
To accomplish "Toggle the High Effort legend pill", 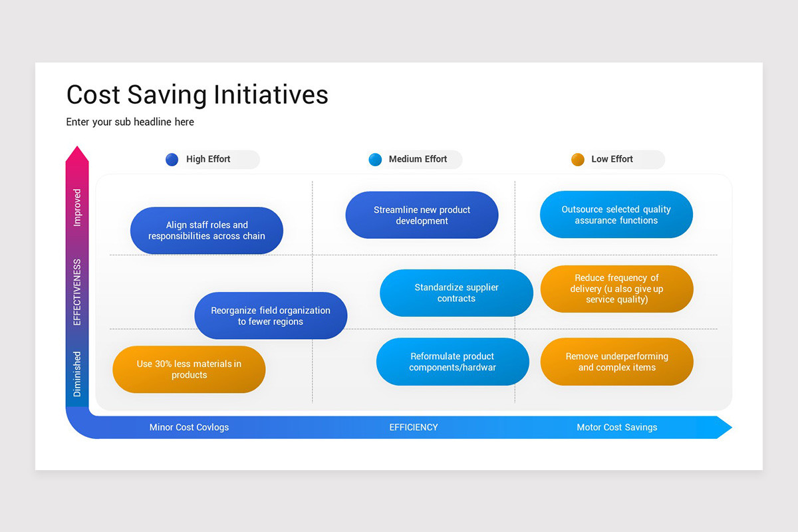I will pyautogui.click(x=211, y=160).
